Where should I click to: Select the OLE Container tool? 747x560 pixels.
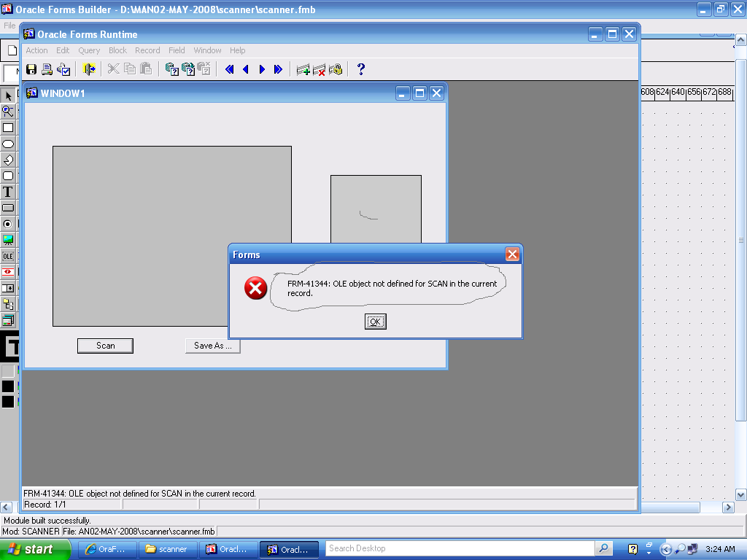click(8, 256)
